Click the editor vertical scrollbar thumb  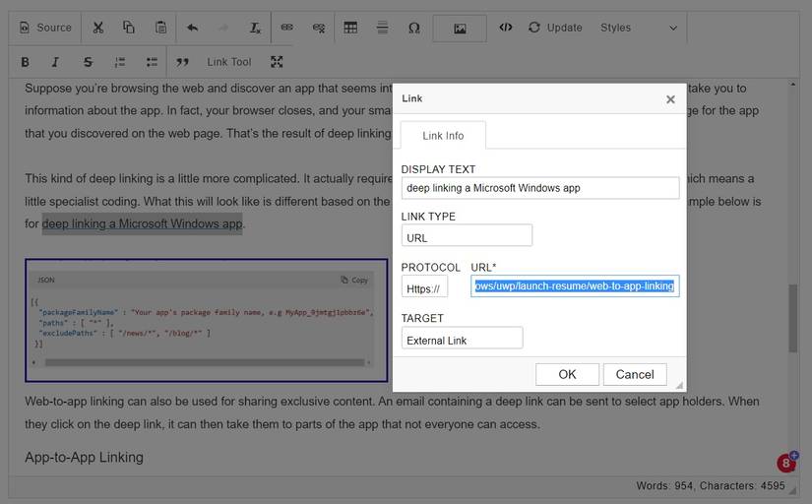point(793,318)
